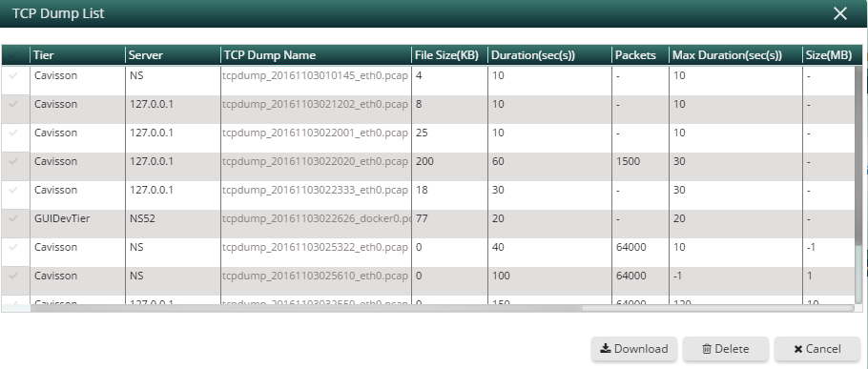Select tcpdump_20161103010145_eth0.pcap file name
This screenshot has width=868, height=369.
[x=316, y=75]
